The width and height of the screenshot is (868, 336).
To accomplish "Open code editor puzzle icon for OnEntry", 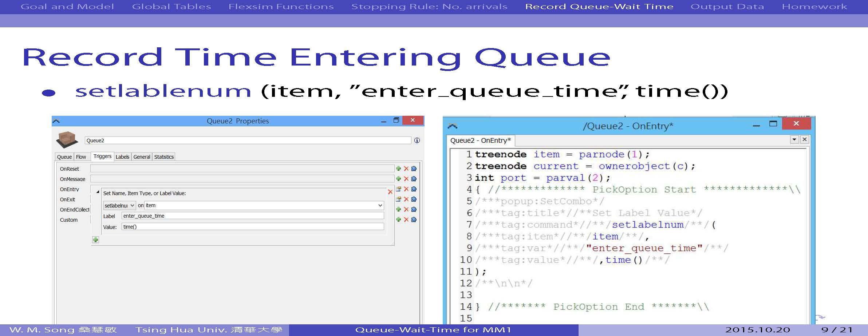I will [414, 189].
